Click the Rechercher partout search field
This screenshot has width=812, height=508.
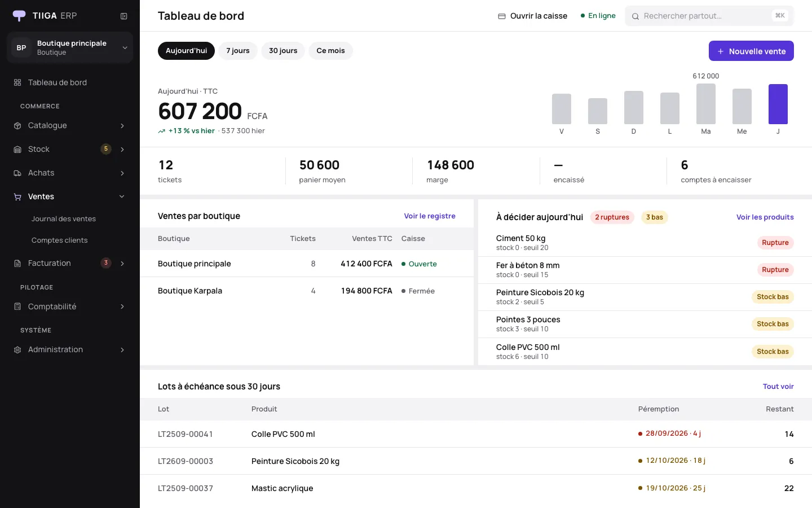click(x=709, y=16)
